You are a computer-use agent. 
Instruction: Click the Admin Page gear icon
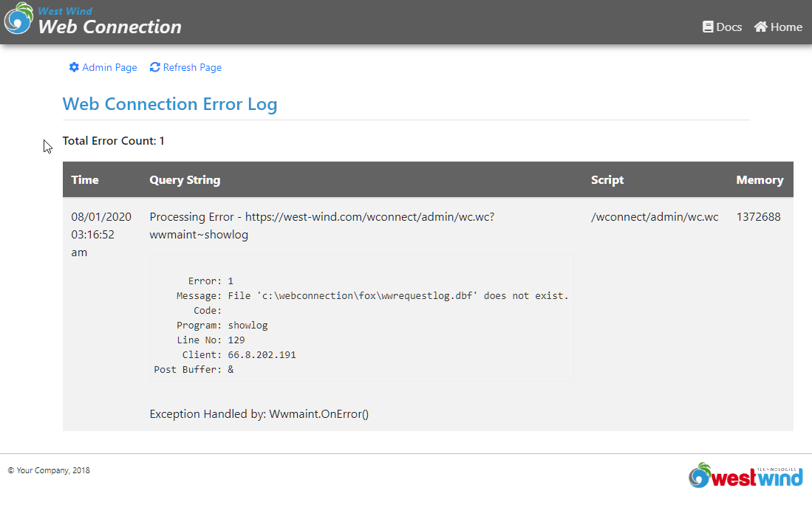[74, 67]
